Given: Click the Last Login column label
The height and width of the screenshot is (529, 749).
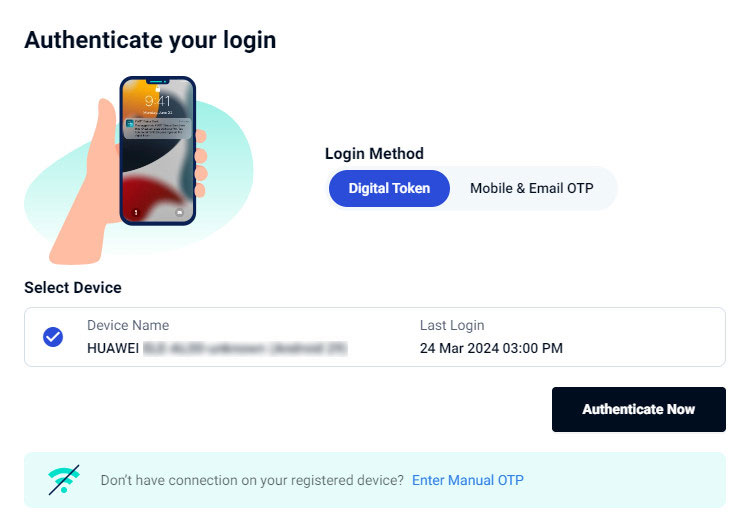Looking at the screenshot, I should pyautogui.click(x=452, y=325).
